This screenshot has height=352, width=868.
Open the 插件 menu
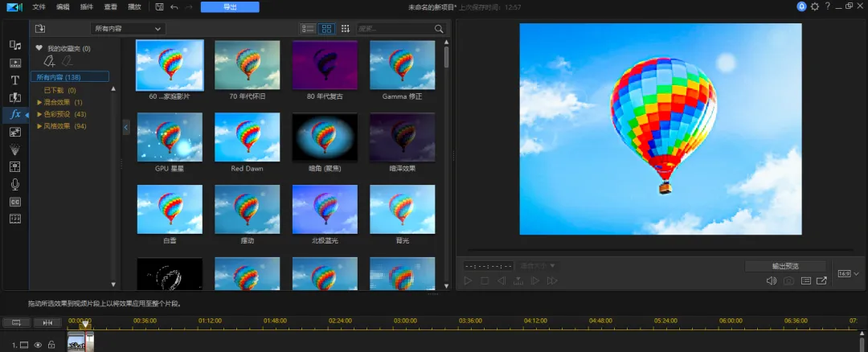point(86,7)
